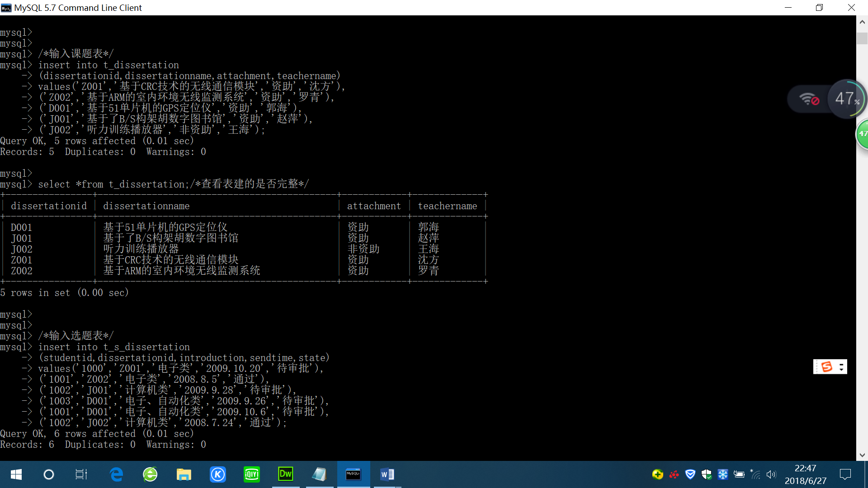Viewport: 868px width, 488px height.
Task: Click teacher name '罗青' in table
Action: pyautogui.click(x=429, y=271)
